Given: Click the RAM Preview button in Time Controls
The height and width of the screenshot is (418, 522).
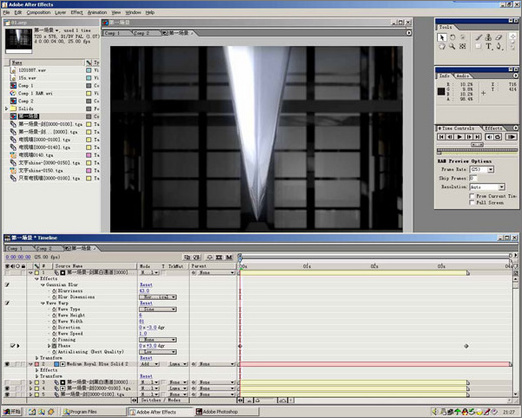Looking at the screenshot, I should 511,137.
